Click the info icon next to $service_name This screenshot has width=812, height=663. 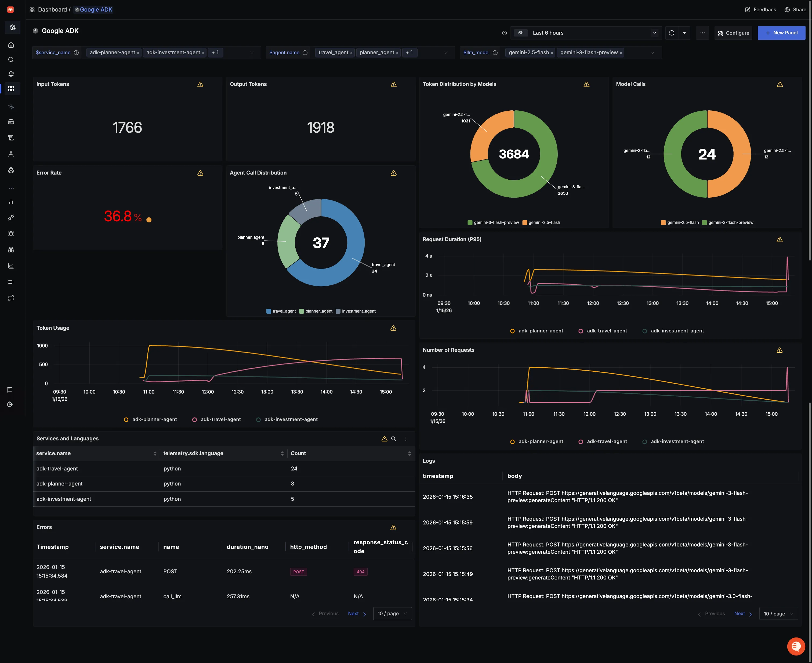coord(76,53)
